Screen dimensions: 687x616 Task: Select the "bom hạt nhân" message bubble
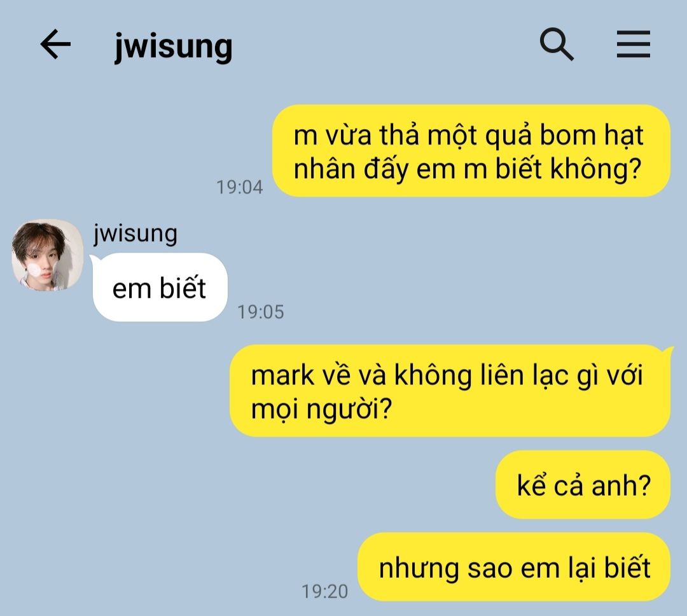click(x=471, y=151)
